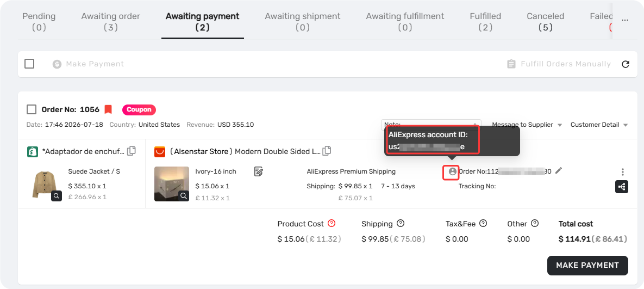Copy the Alsenstar Store product title
This screenshot has width=644, height=289.
pyautogui.click(x=327, y=151)
